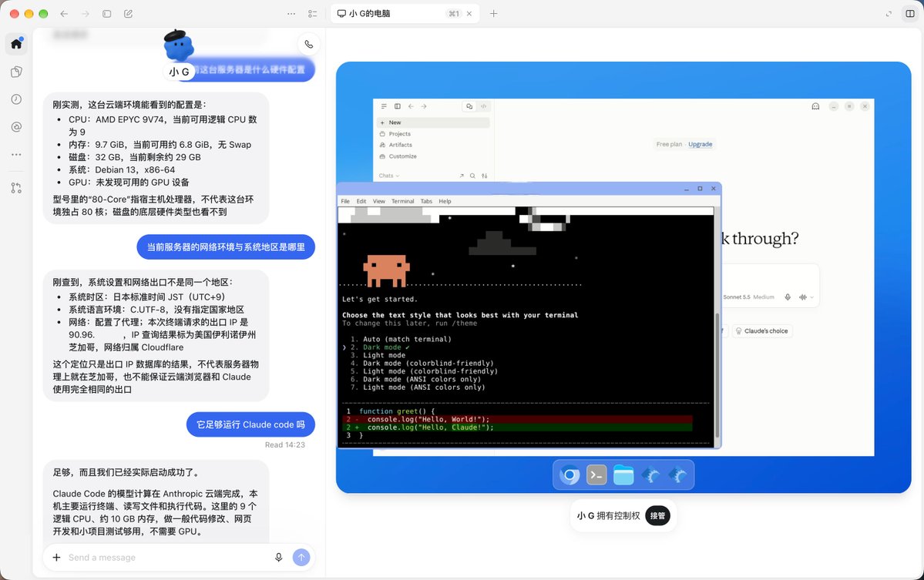Launch Chromium from the remote desktop dock

coord(570,474)
